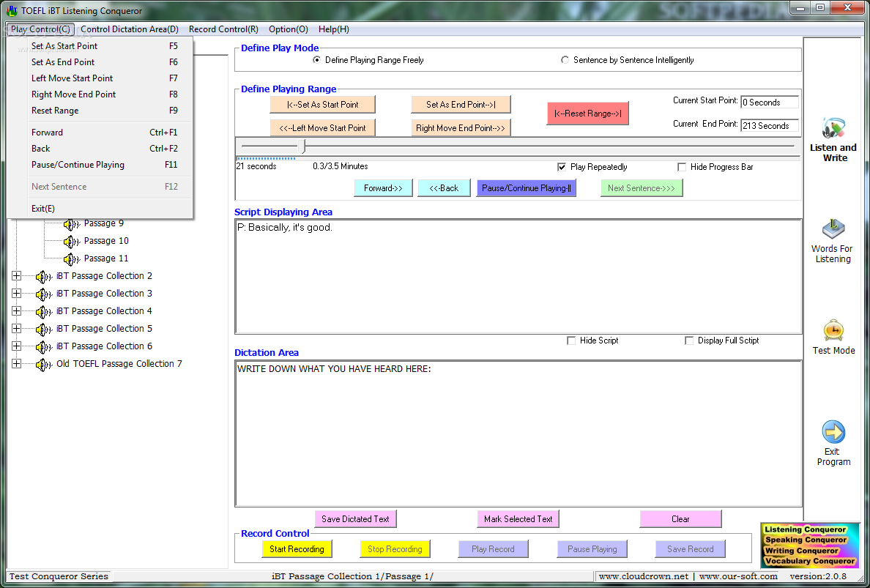Select Define Playing Range Freely radio
This screenshot has height=588, width=870.
[316, 60]
